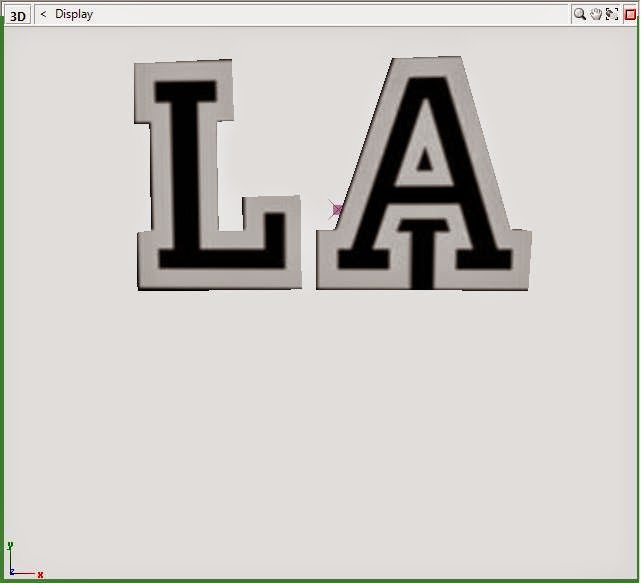Viewport: 641px width, 583px height.
Task: Select the letter A object
Action: click(424, 174)
